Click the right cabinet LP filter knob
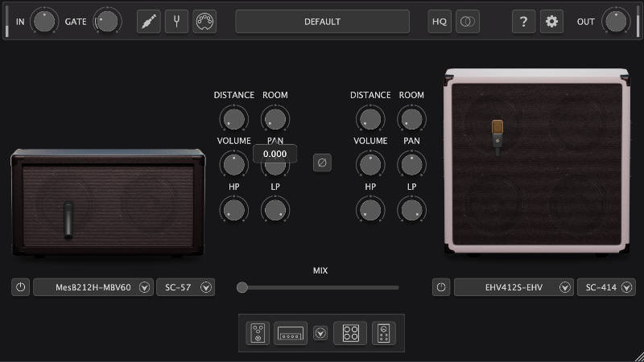The height and width of the screenshot is (362, 644). [411, 210]
